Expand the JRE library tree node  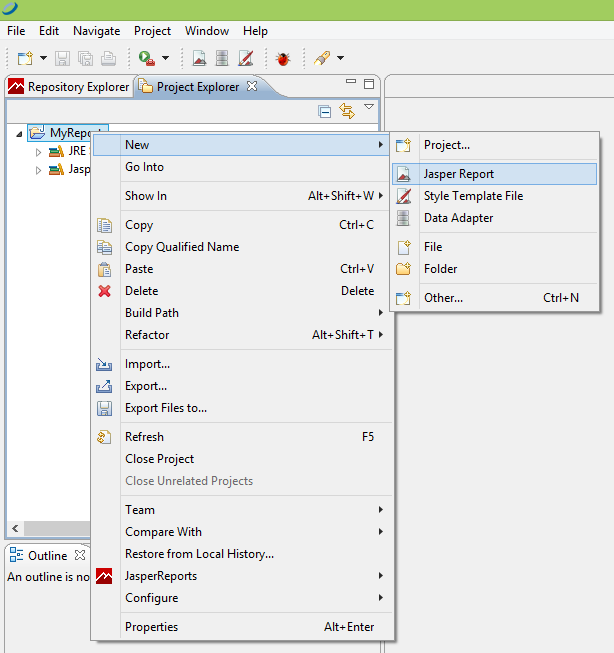point(38,152)
